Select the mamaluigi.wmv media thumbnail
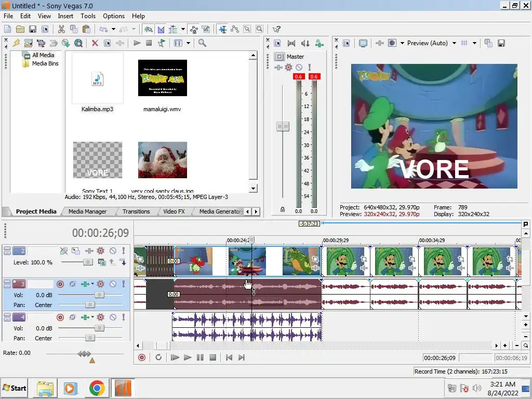Image resolution: width=532 pixels, height=399 pixels. point(163,78)
